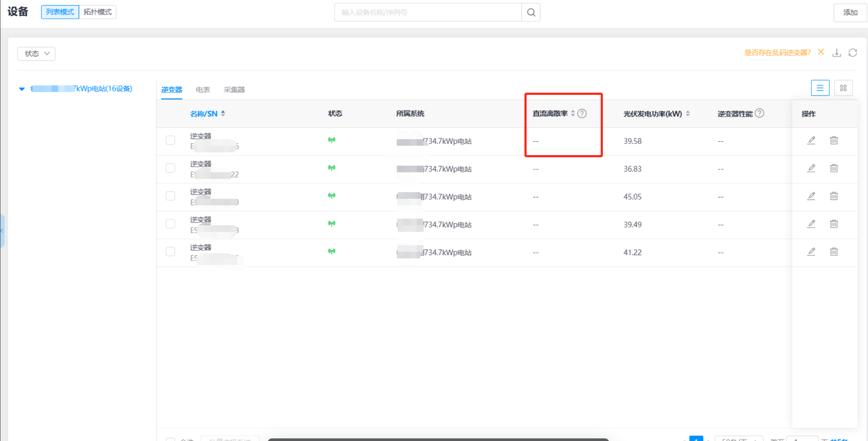The height and width of the screenshot is (441, 868).
Task: Edit the first inverter row
Action: tap(811, 140)
